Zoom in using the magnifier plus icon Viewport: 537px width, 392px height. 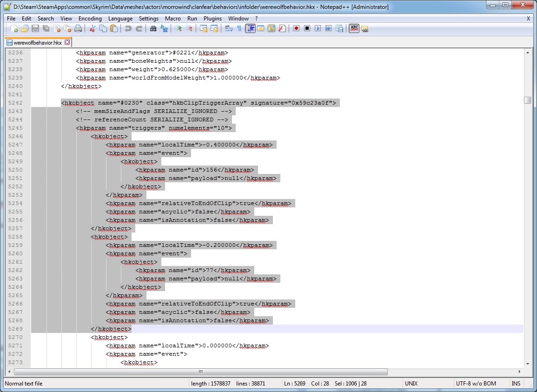(x=178, y=29)
